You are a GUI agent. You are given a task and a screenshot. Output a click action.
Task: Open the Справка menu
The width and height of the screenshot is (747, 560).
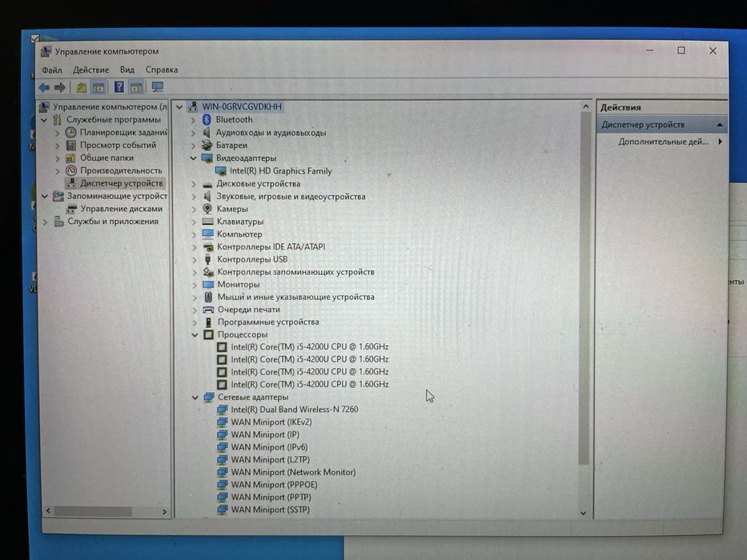162,70
